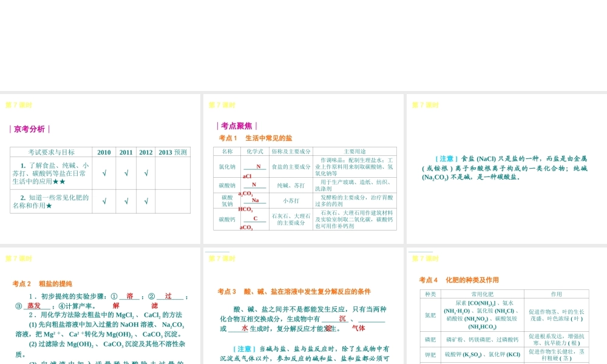Click the 硫酸钾 (K2SO4)、氯化钾 (KCl) cell
The height and width of the screenshot is (364, 607).
pos(482,355)
